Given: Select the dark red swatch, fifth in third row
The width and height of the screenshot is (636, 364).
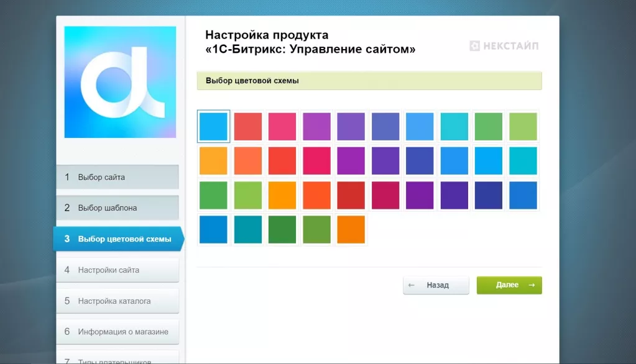Looking at the screenshot, I should pyautogui.click(x=351, y=196).
